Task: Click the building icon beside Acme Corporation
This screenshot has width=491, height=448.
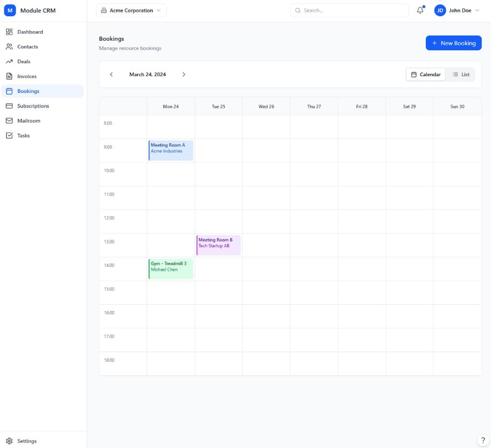Action: (x=104, y=11)
